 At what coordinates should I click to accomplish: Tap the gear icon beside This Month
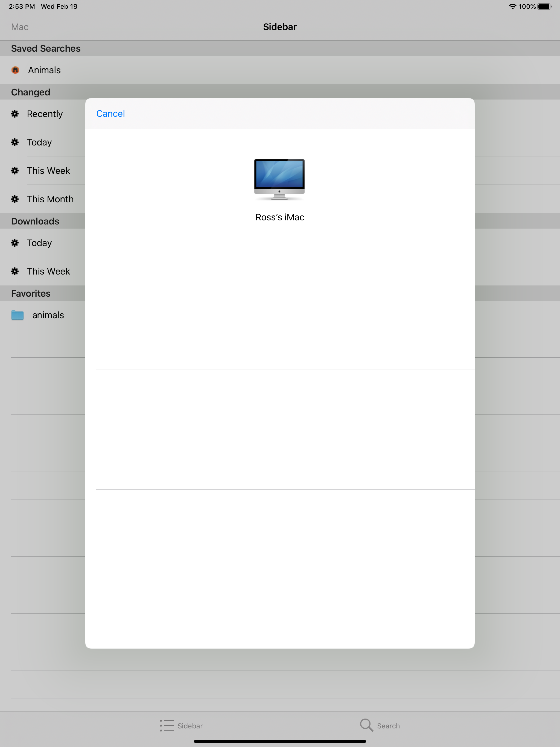pos(15,199)
